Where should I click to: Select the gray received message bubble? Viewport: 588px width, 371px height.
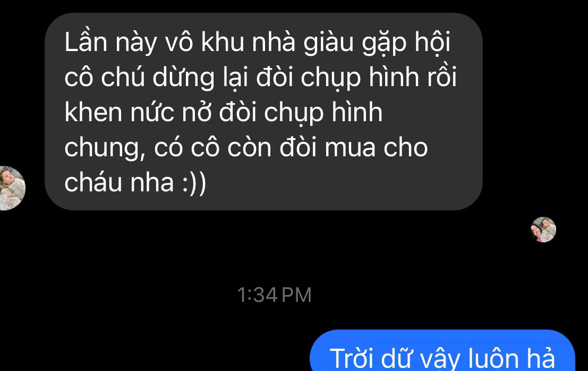click(263, 112)
